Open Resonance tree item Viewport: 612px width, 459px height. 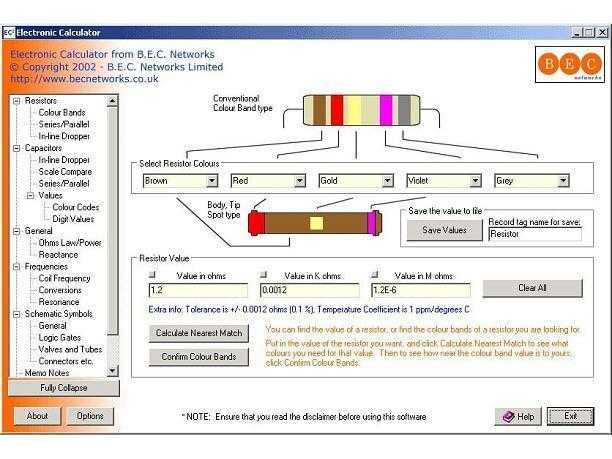(x=59, y=302)
